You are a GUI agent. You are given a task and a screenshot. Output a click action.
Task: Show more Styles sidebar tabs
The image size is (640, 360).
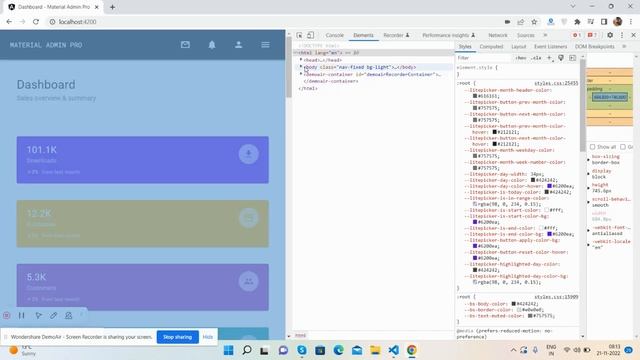click(624, 47)
